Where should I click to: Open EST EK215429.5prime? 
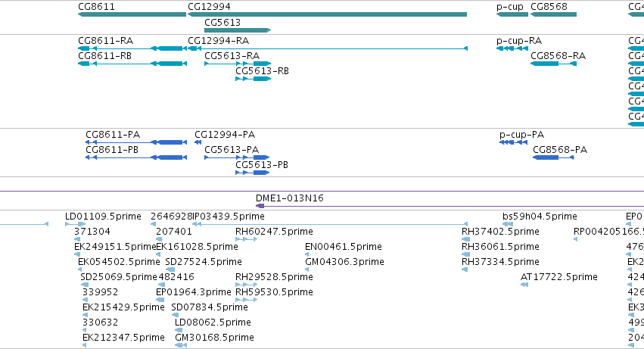click(x=123, y=307)
